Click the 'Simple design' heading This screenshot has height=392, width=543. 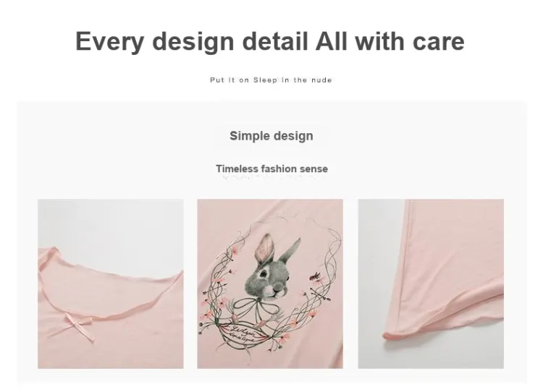point(271,136)
